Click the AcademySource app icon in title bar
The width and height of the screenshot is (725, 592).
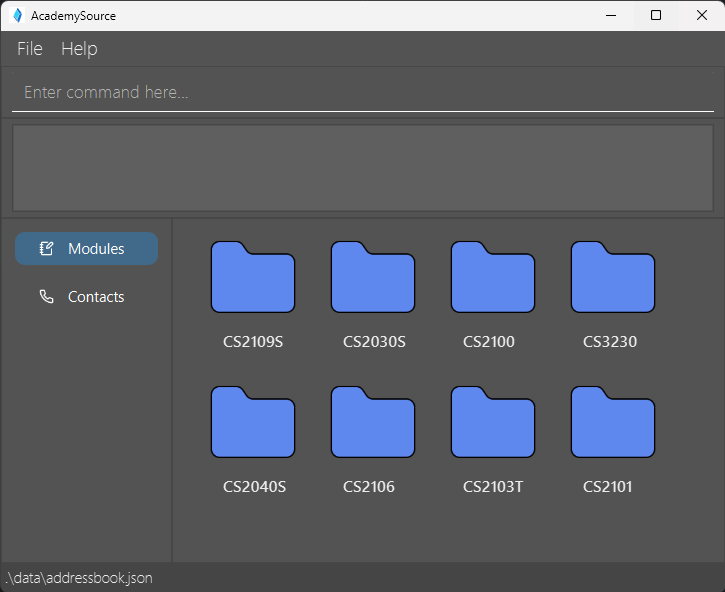click(x=17, y=15)
